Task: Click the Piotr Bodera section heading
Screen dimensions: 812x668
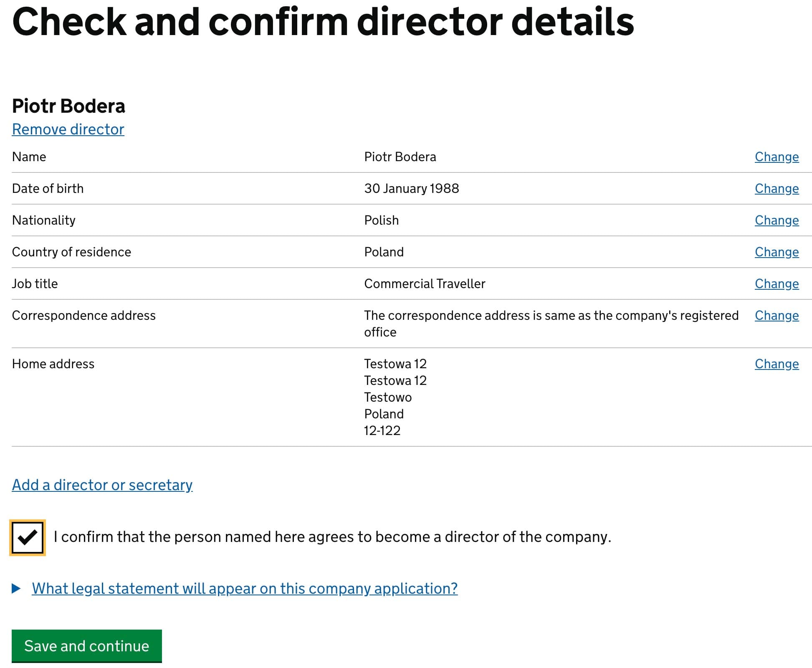Action: tap(68, 106)
